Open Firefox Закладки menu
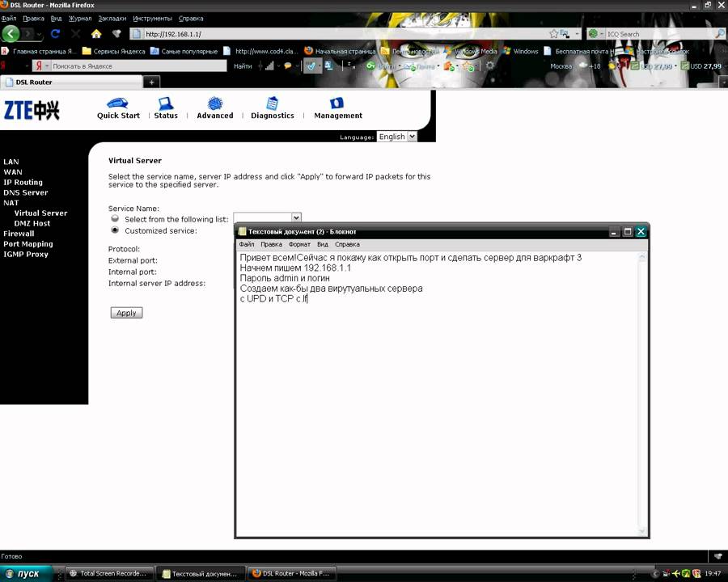This screenshot has width=728, height=582. click(x=112, y=19)
